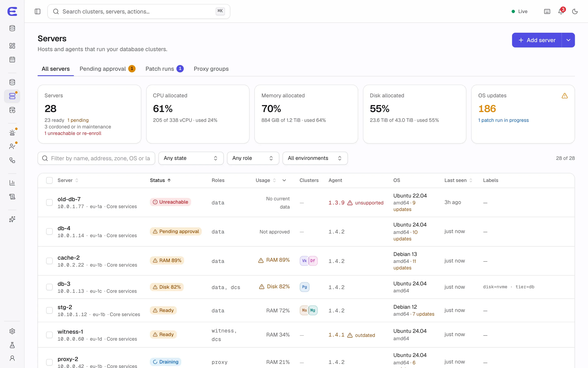Open the bar chart metrics icon

tap(12, 183)
